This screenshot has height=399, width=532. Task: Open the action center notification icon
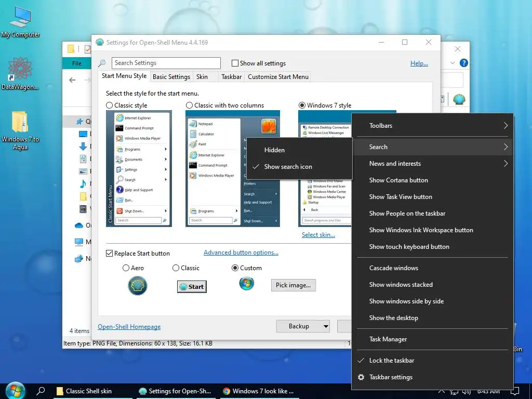point(515,391)
